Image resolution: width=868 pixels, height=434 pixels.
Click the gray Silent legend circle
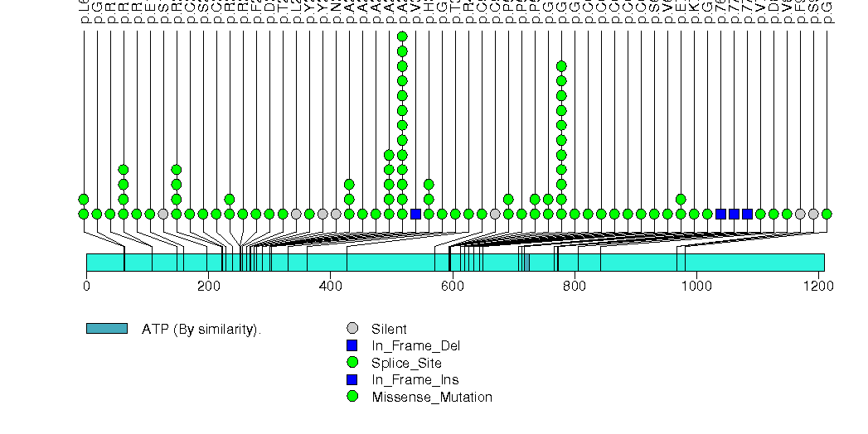[353, 329]
